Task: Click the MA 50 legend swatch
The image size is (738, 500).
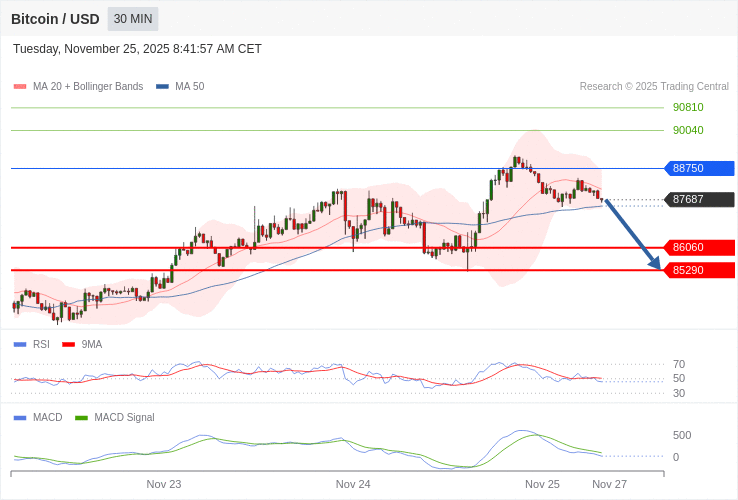Action: 162,87
